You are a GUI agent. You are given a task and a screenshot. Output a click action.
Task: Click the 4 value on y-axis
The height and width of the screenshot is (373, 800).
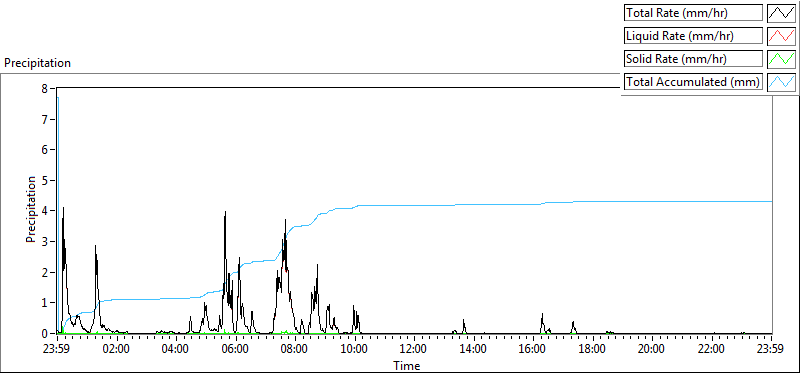tap(44, 211)
